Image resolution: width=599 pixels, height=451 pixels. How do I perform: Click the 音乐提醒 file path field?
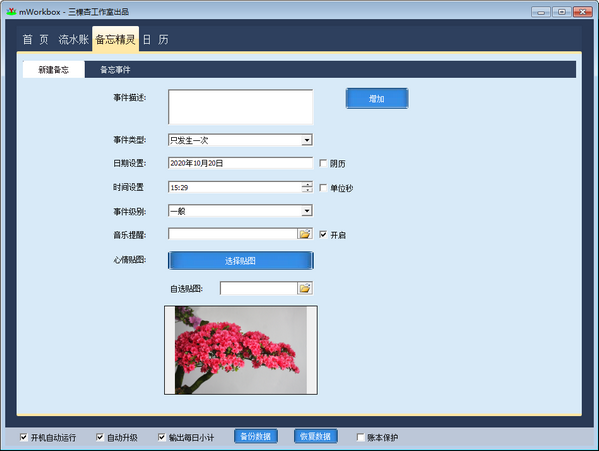coord(233,234)
